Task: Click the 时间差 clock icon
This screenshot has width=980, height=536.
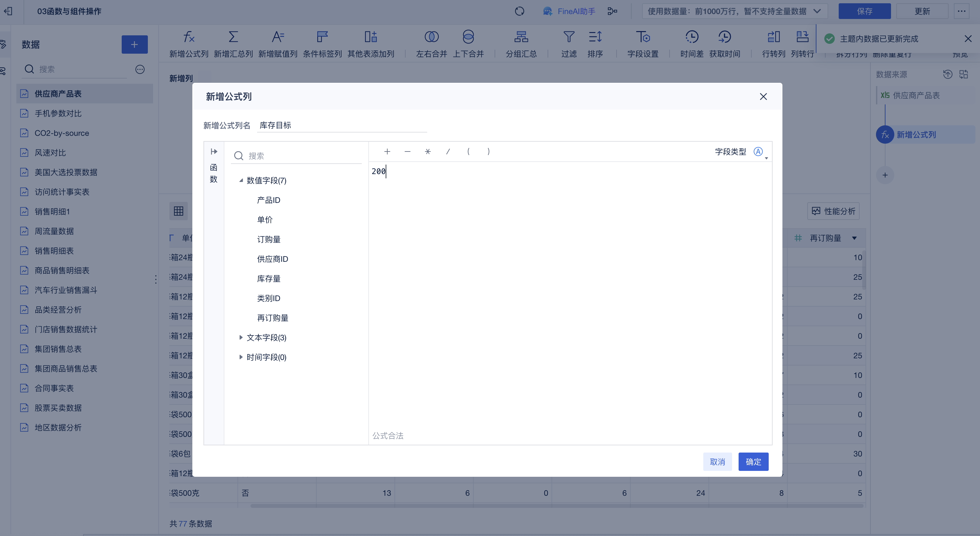Action: pos(691,37)
